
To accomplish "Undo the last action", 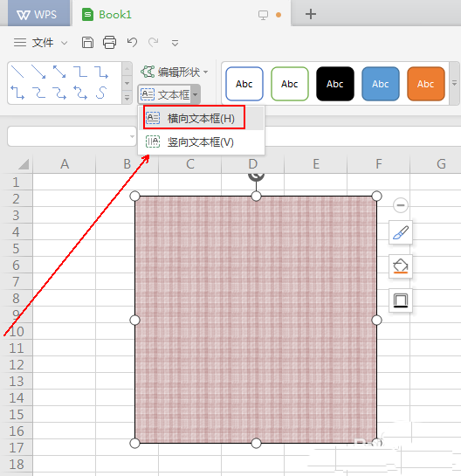I will point(132,42).
